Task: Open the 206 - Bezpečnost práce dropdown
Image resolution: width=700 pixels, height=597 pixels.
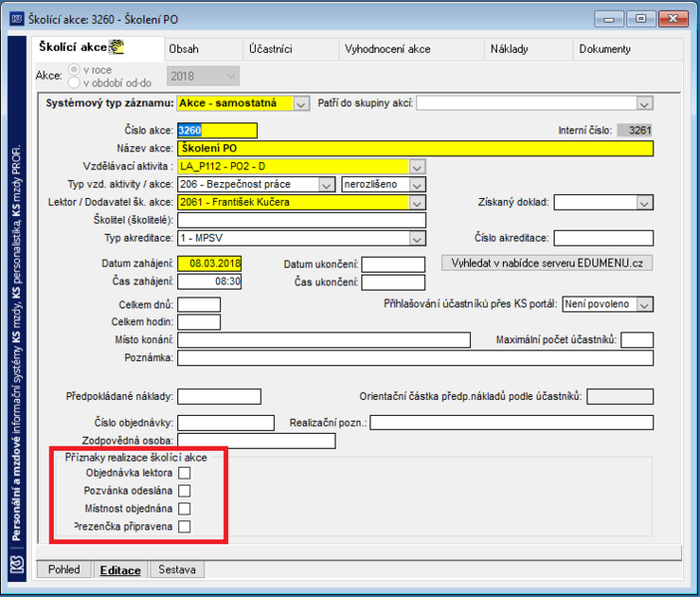Action: [327, 185]
